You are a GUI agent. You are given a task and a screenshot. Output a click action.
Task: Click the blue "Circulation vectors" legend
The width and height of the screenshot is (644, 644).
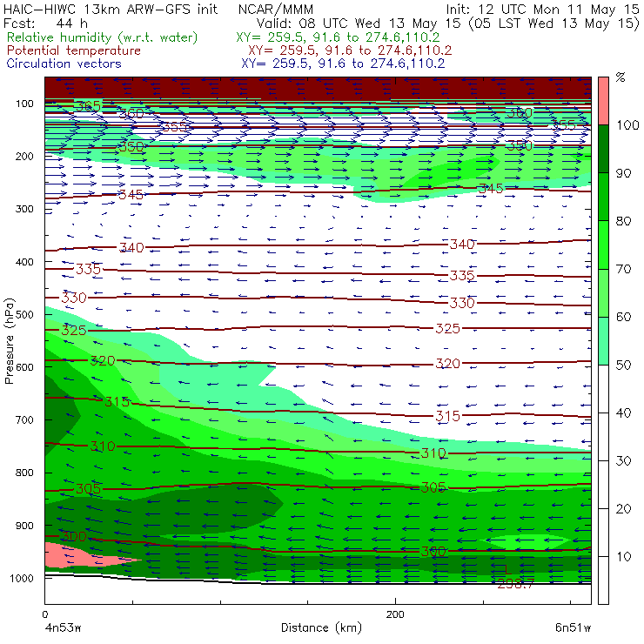tap(64, 64)
